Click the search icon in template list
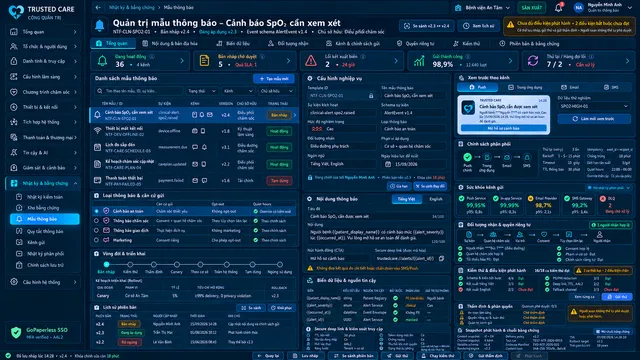The width and height of the screenshot is (640, 360). (x=100, y=91)
